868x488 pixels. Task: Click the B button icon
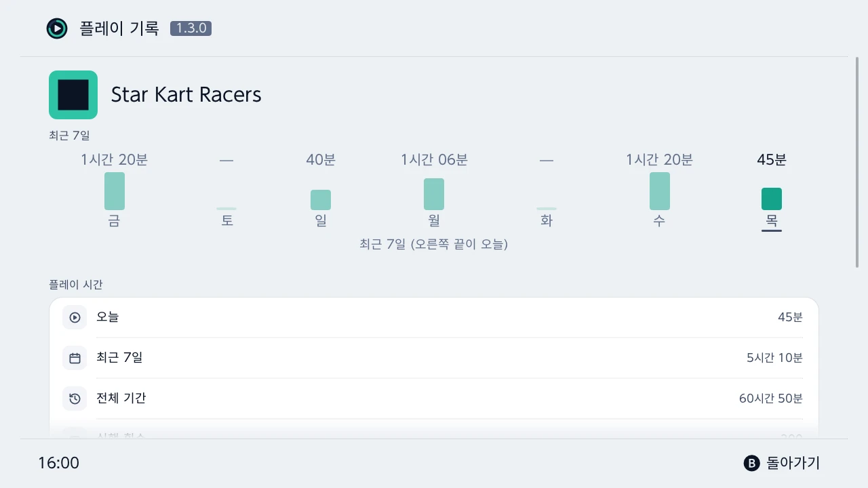coord(751,463)
